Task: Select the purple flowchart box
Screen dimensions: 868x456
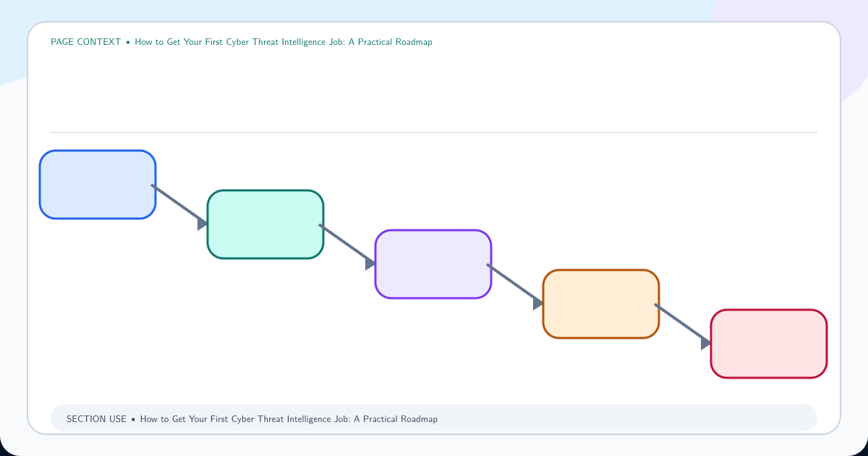Action: coord(433,264)
